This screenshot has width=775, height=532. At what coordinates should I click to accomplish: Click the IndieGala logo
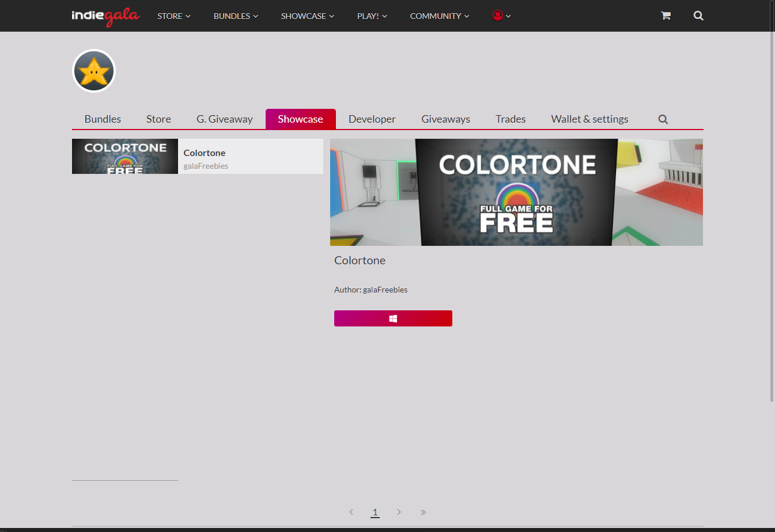[x=105, y=16]
